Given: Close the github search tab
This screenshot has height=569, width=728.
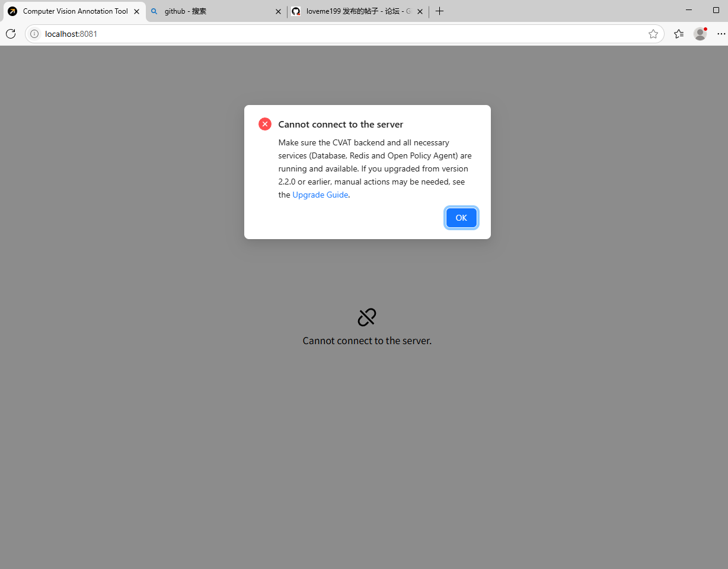Looking at the screenshot, I should pyautogui.click(x=278, y=11).
